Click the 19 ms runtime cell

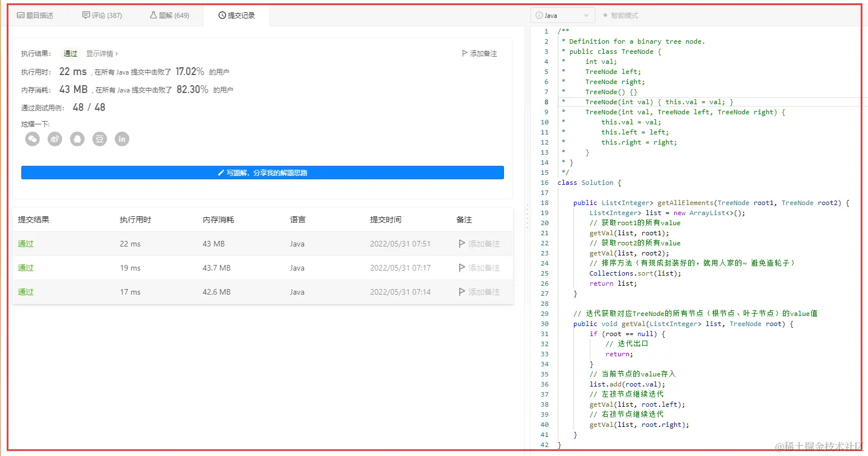tap(130, 268)
